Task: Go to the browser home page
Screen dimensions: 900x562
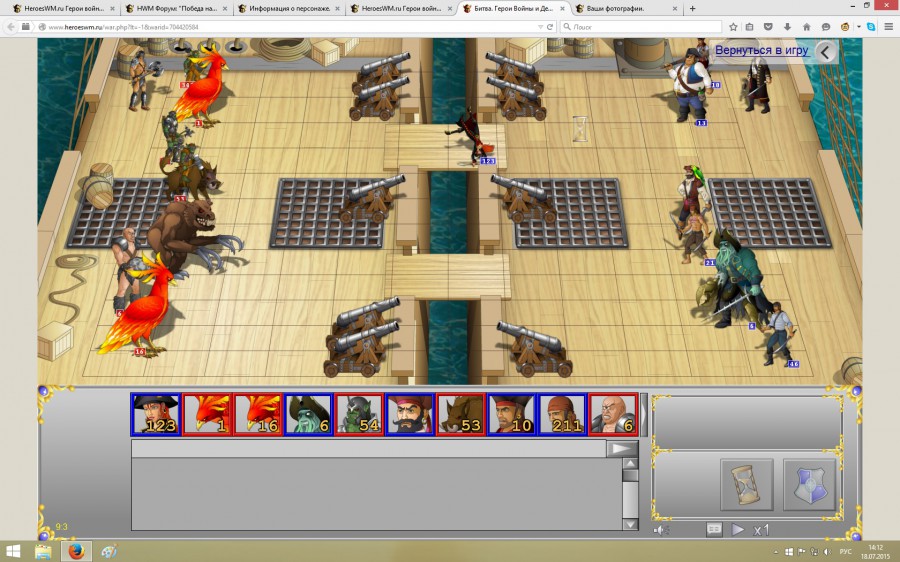Action: (806, 26)
